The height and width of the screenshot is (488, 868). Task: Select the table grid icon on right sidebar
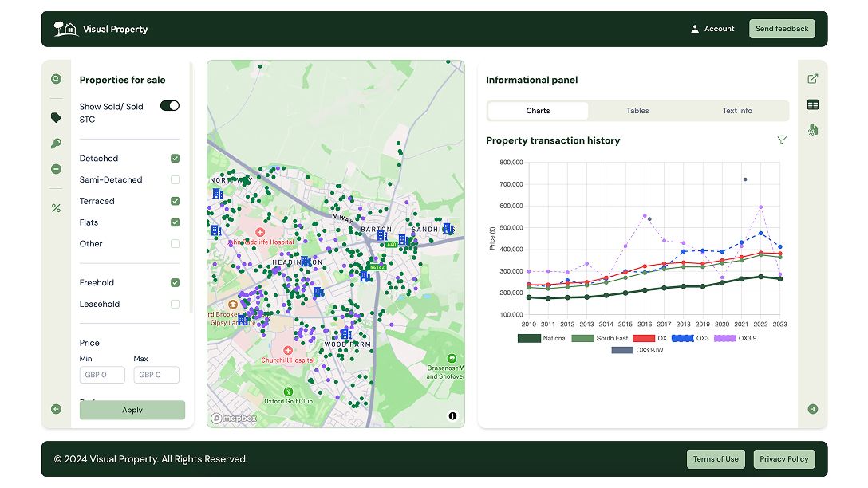coord(813,104)
